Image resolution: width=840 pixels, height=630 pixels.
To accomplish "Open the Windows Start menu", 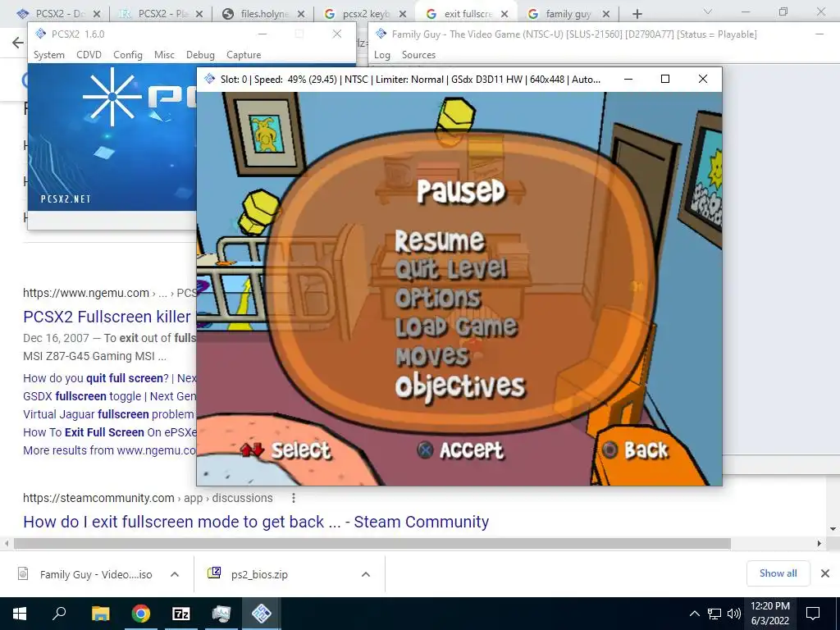I will tap(20, 614).
